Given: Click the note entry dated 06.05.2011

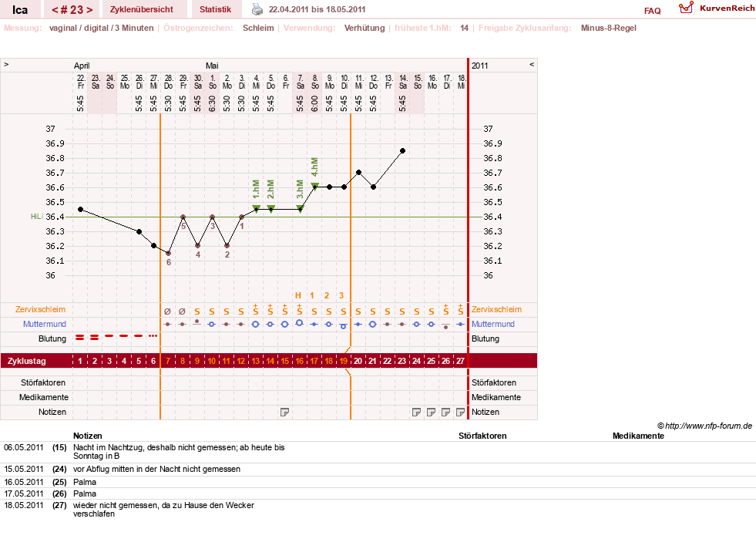Looking at the screenshot, I should pyautogui.click(x=179, y=452).
